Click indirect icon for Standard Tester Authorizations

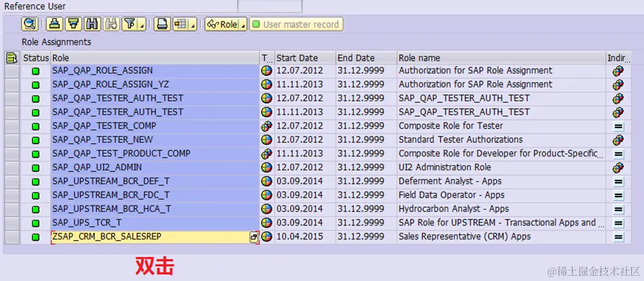[x=618, y=140]
